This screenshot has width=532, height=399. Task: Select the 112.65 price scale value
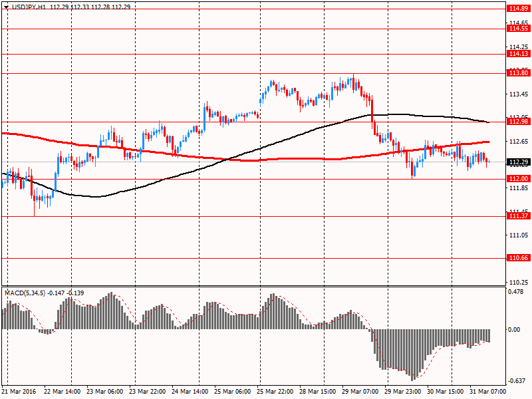pyautogui.click(x=519, y=141)
